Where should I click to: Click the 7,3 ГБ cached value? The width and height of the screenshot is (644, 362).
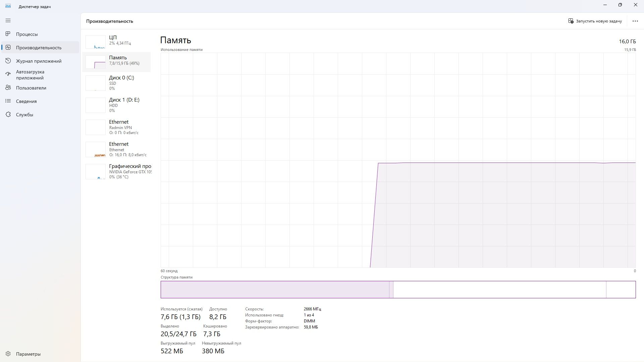(x=212, y=334)
